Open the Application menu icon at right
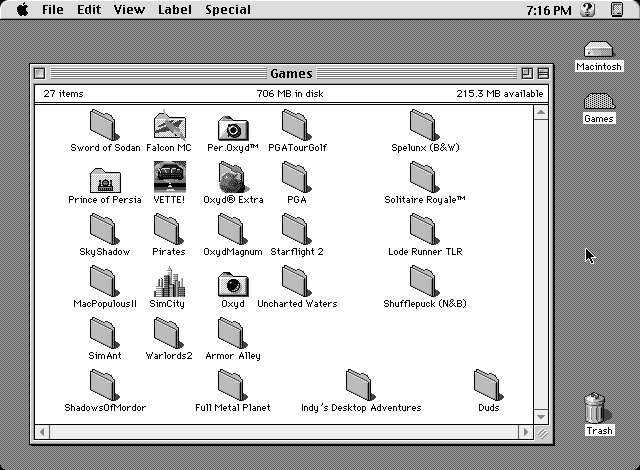Screen dimensions: 640x470 pos(617,9)
